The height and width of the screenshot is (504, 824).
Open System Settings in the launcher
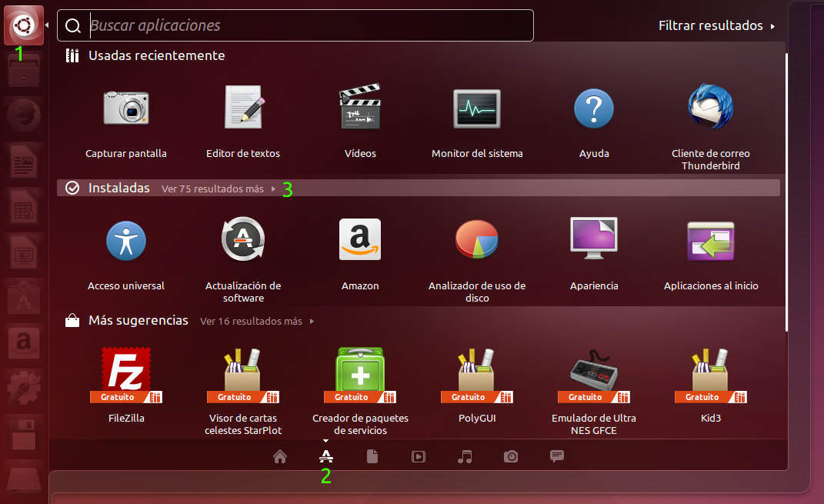pyautogui.click(x=24, y=387)
